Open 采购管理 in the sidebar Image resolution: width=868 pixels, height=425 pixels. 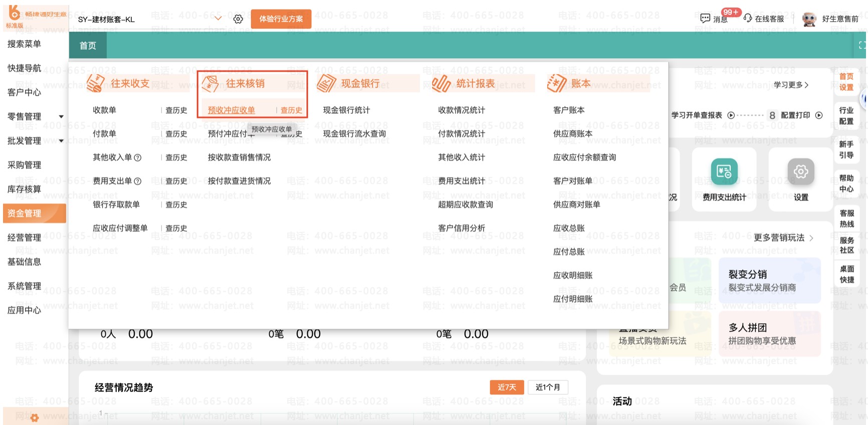[24, 165]
